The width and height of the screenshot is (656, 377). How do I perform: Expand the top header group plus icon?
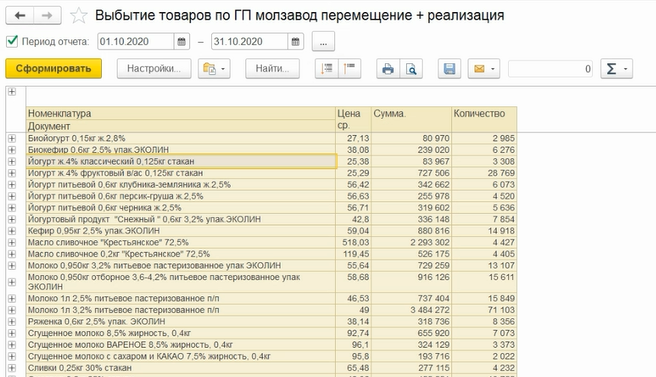point(12,92)
